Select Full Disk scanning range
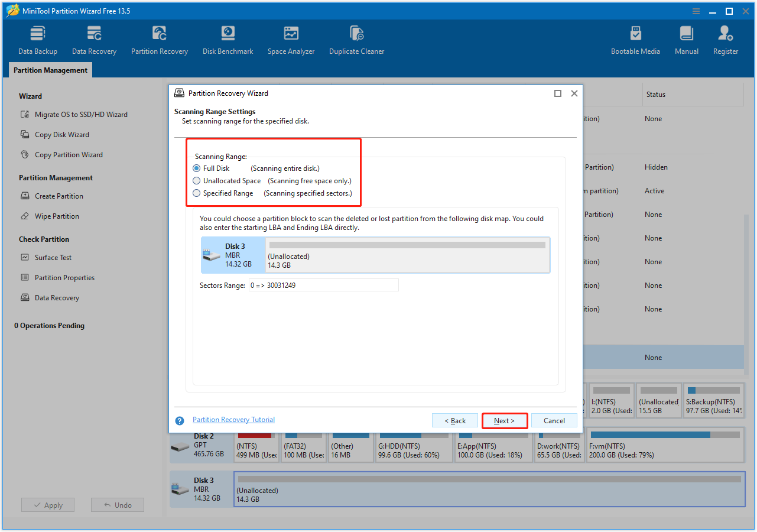Viewport: 757px width, 532px height. [196, 168]
